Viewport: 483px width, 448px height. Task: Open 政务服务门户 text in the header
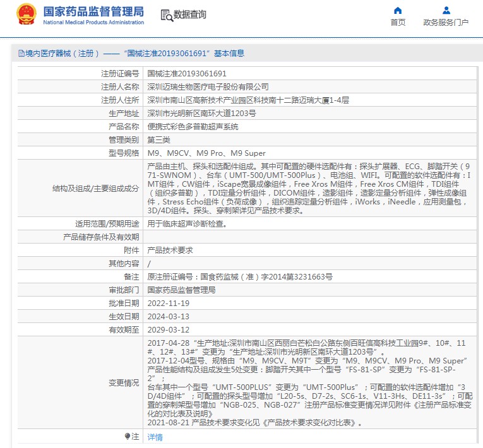(x=446, y=23)
